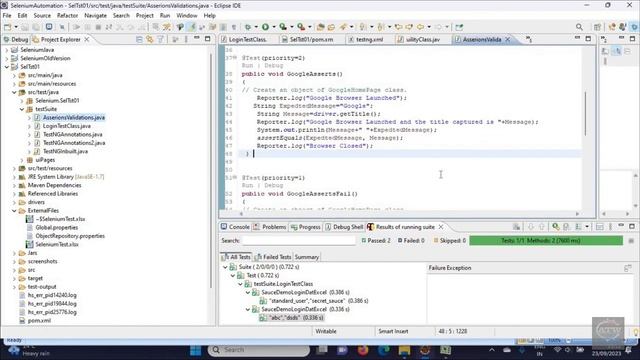Click the results Search input field
The image size is (640, 360).
click(299, 240)
